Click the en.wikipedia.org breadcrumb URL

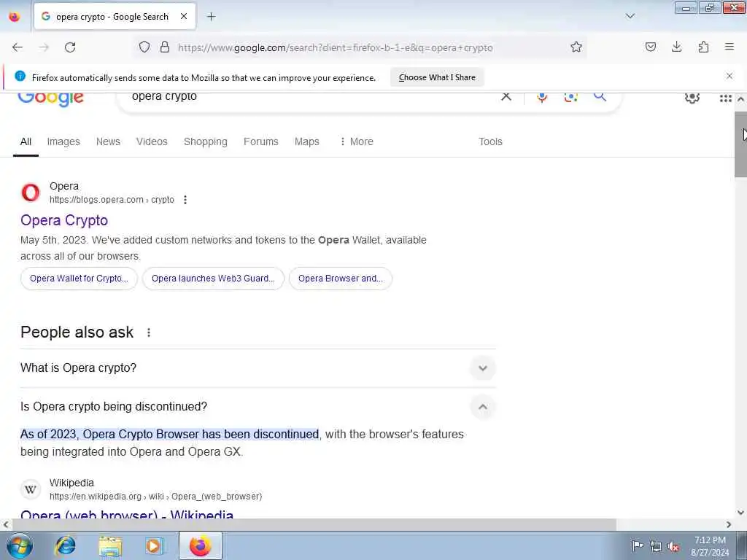156,497
